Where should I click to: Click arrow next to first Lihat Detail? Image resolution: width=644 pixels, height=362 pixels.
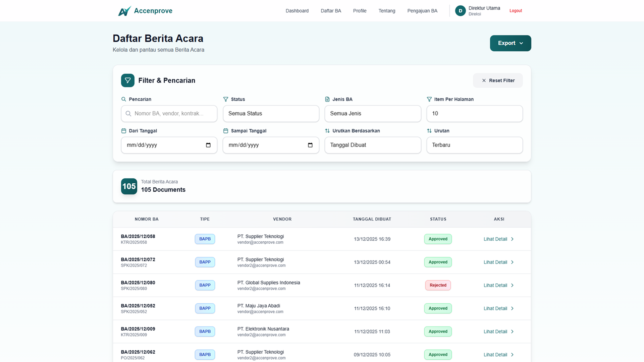point(512,239)
